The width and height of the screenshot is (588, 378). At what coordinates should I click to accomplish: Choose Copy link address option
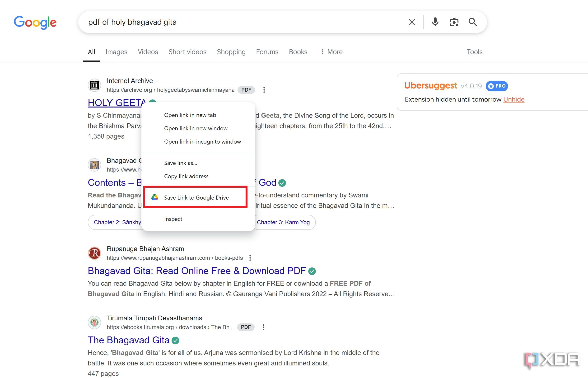point(198,176)
